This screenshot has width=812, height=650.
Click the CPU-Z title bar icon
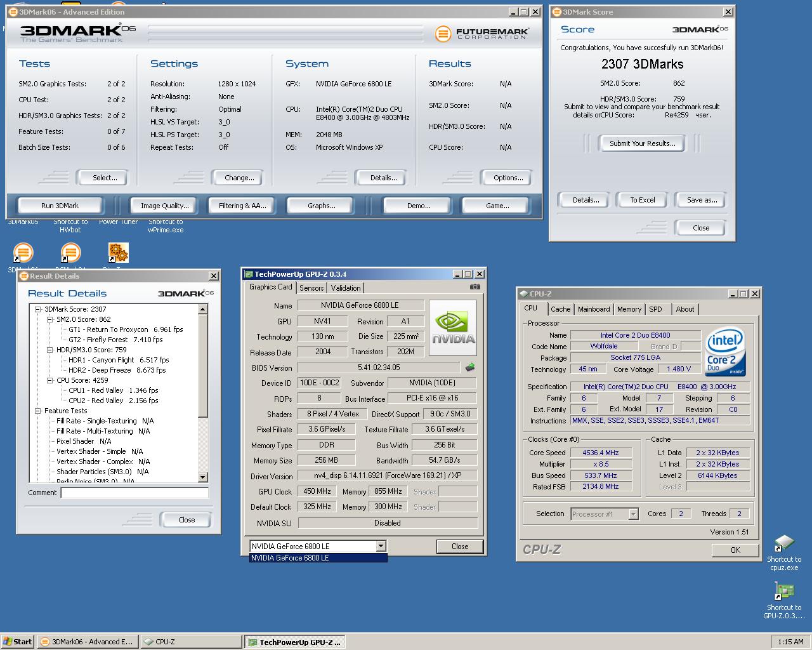523,294
